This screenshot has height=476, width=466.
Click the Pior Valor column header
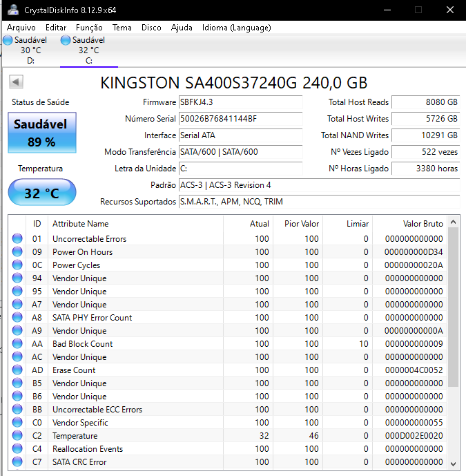[298, 224]
